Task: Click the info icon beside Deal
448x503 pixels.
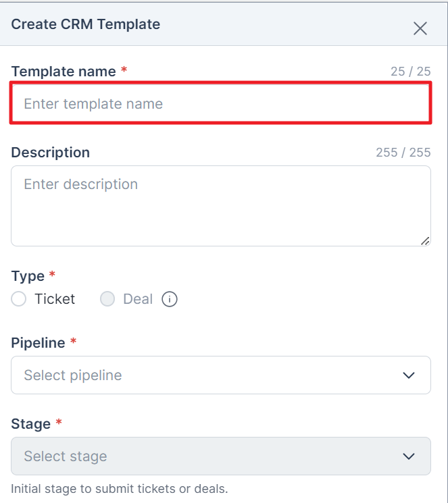Action: coord(170,299)
